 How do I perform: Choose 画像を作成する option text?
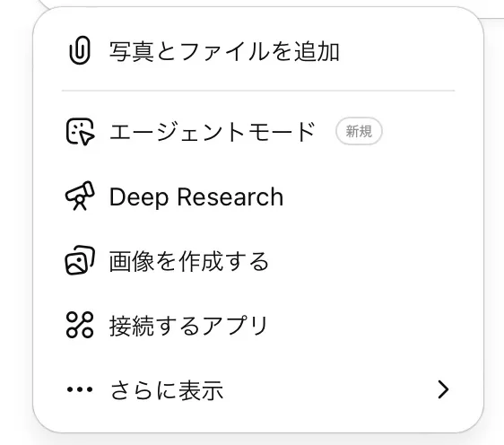pyautogui.click(x=188, y=261)
